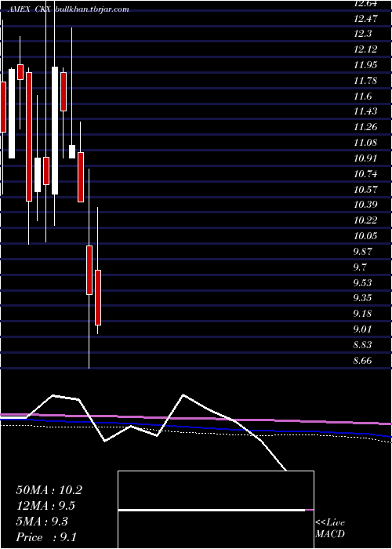Viewport: 392px width, 549px height.
Task: Click the 12.12 price axis label
Action: [365, 49]
